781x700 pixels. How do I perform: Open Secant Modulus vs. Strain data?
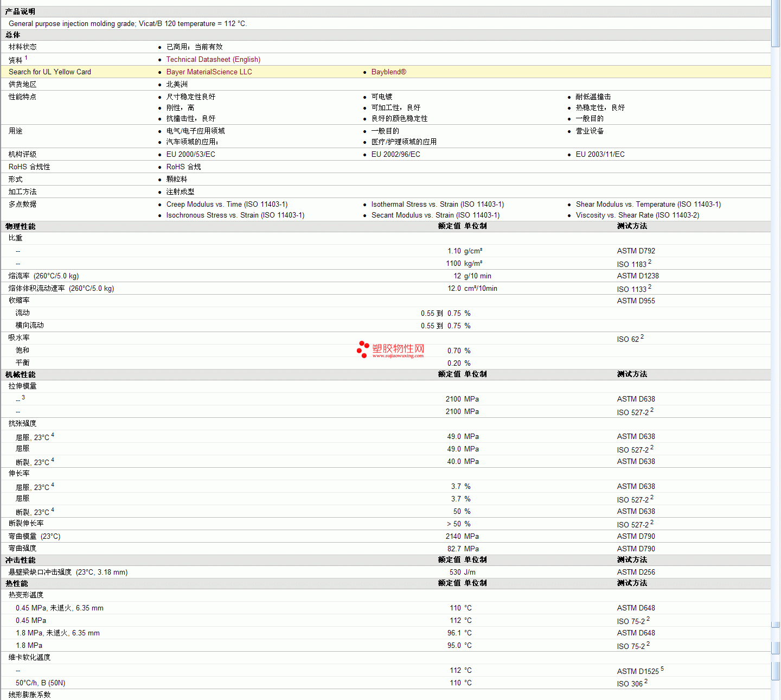click(436, 215)
